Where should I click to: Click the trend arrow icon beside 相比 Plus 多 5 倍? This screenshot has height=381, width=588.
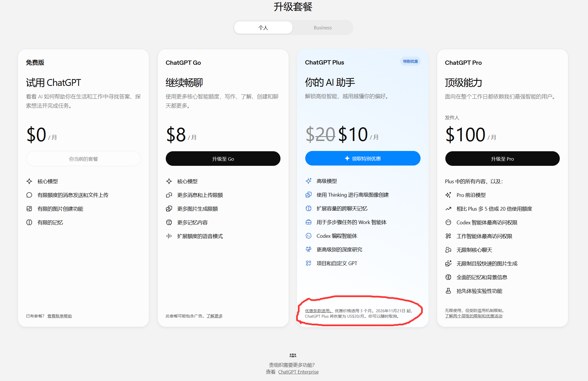pyautogui.click(x=448, y=209)
